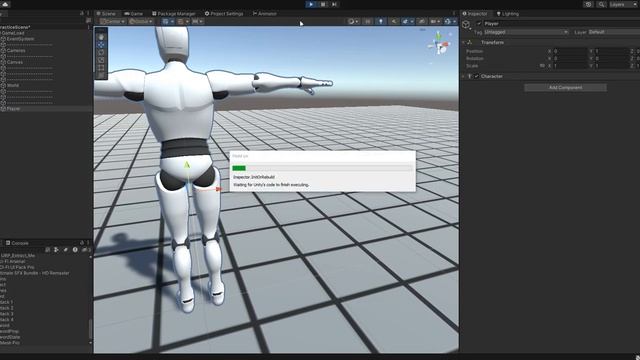640x360 pixels.
Task: Start Play mode with the Play button
Action: [311, 4]
